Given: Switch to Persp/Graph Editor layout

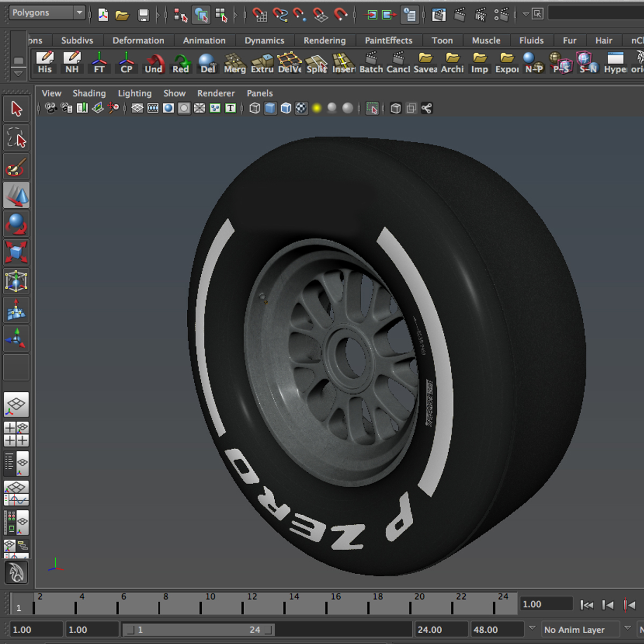Looking at the screenshot, I should point(16,493).
